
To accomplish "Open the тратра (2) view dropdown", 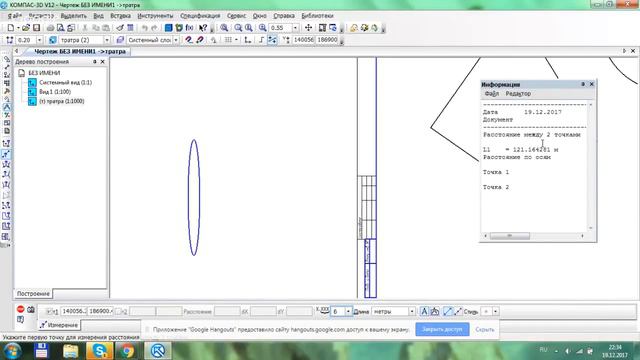I will pyautogui.click(x=107, y=40).
